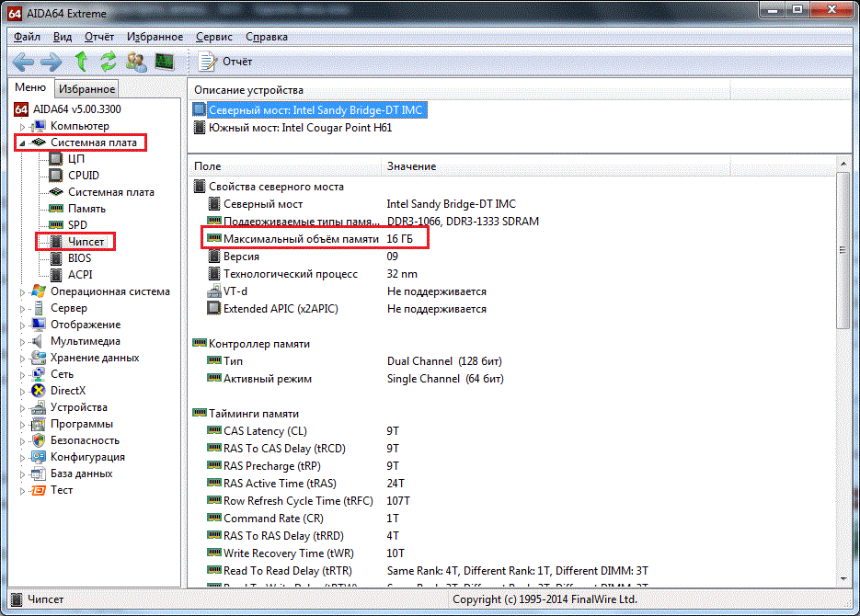
Task: Expand the Операционная система tree node
Action: click(22, 292)
